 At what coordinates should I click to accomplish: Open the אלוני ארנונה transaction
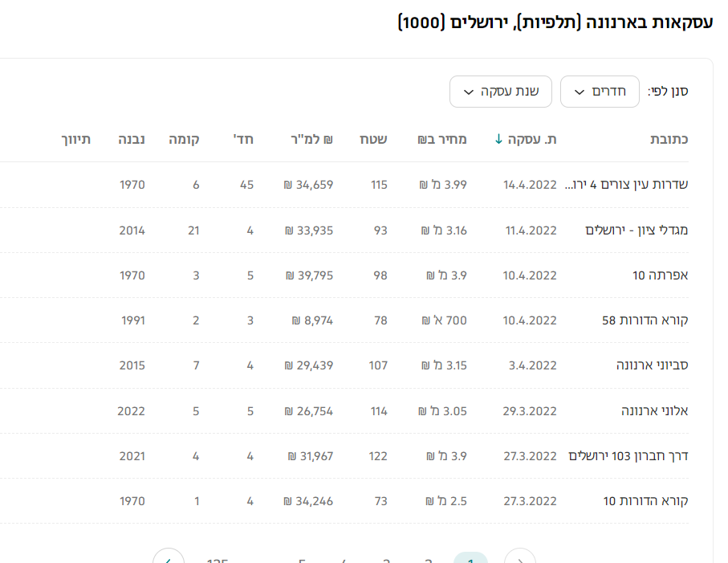(654, 411)
